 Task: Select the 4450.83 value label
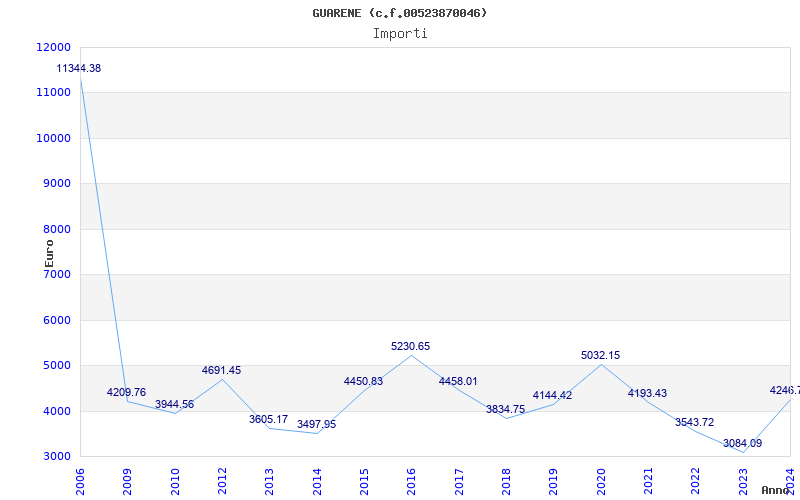coord(363,381)
